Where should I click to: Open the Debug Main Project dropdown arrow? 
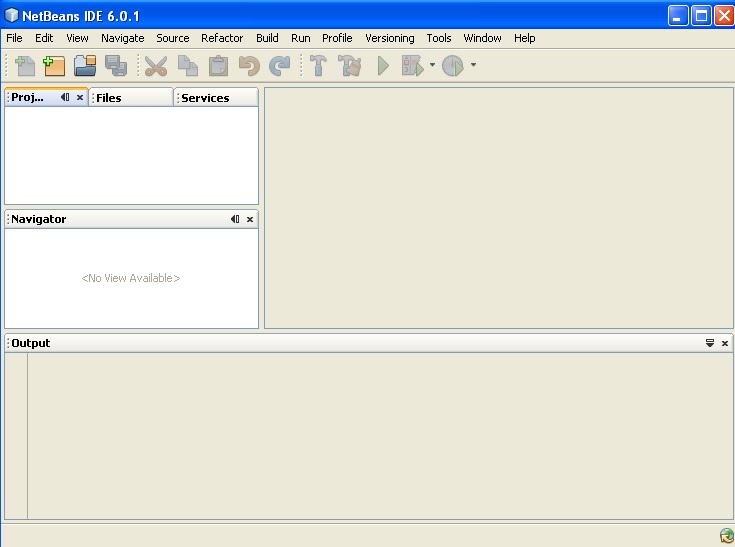(x=432, y=65)
